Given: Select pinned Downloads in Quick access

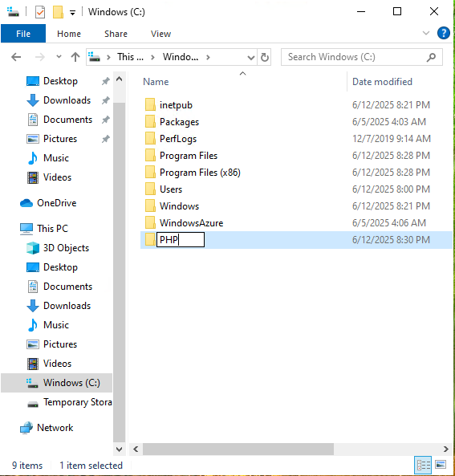Looking at the screenshot, I should click(x=67, y=100).
